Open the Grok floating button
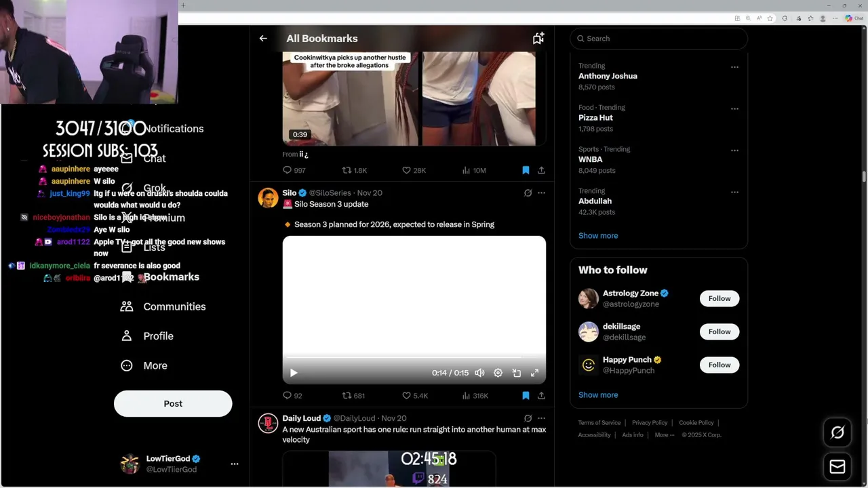Screen dimensions: 868x488 click(837, 432)
